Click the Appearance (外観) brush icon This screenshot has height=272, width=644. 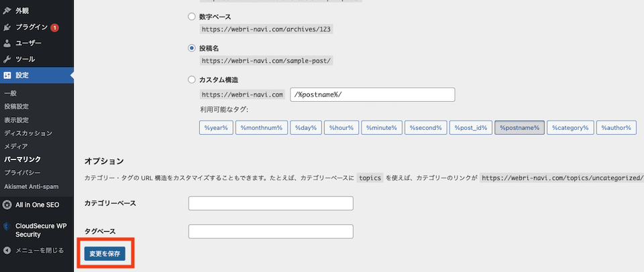[7, 11]
